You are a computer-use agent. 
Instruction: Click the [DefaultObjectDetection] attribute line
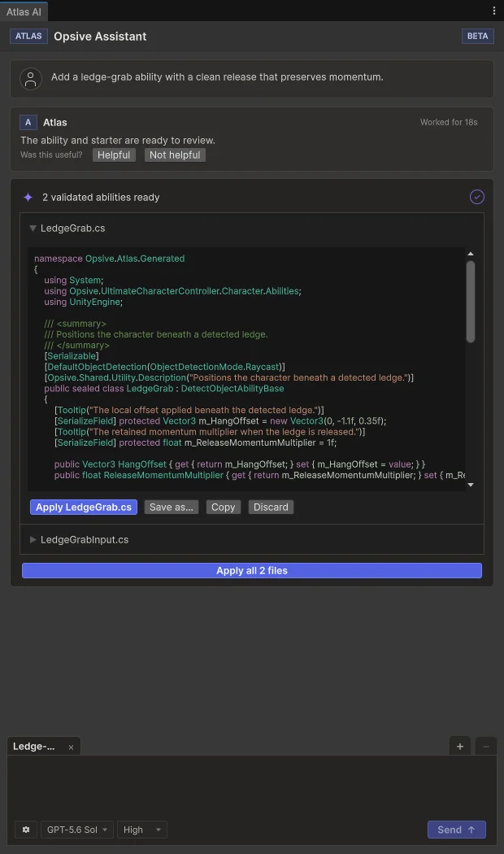(164, 367)
